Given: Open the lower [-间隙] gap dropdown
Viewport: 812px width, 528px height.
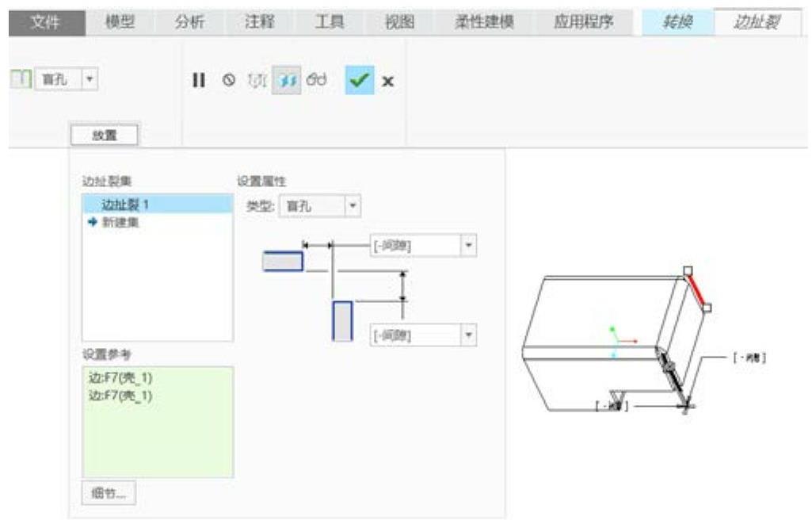Looking at the screenshot, I should [468, 335].
